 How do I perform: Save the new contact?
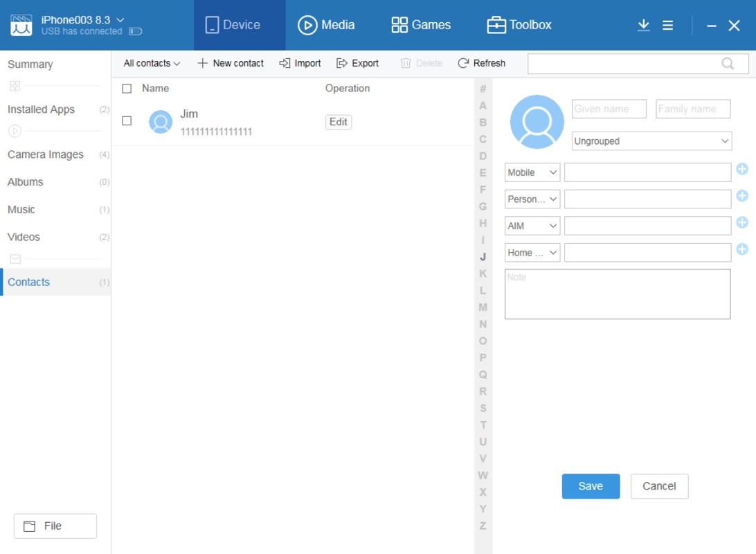[x=591, y=486]
